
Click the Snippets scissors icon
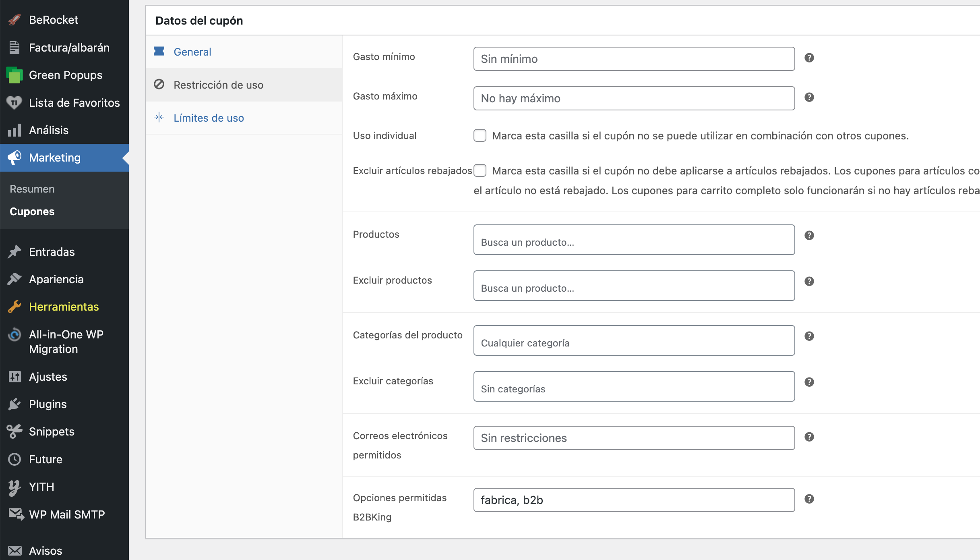click(x=14, y=431)
